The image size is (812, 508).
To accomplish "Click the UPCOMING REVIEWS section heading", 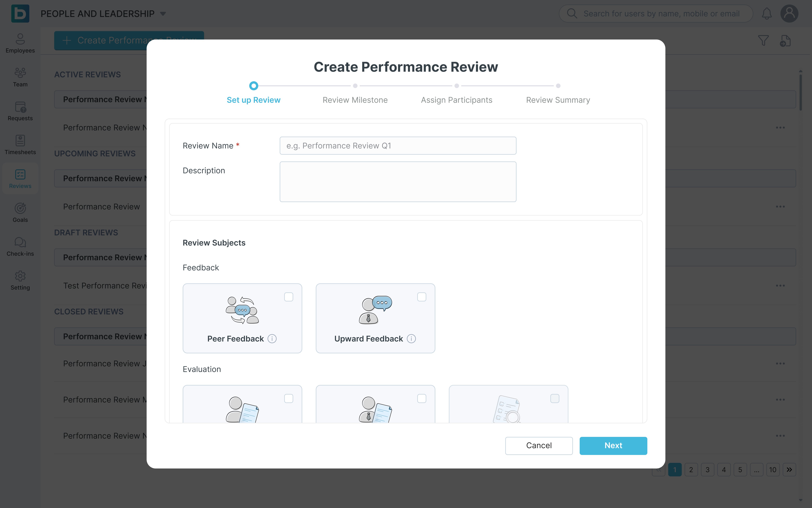I will click(x=95, y=154).
